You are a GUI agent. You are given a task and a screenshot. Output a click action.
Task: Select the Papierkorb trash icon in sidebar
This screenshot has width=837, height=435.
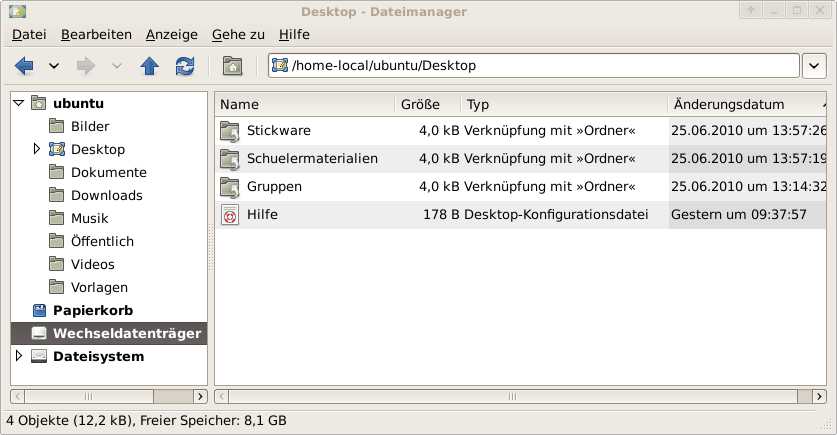click(x=39, y=310)
